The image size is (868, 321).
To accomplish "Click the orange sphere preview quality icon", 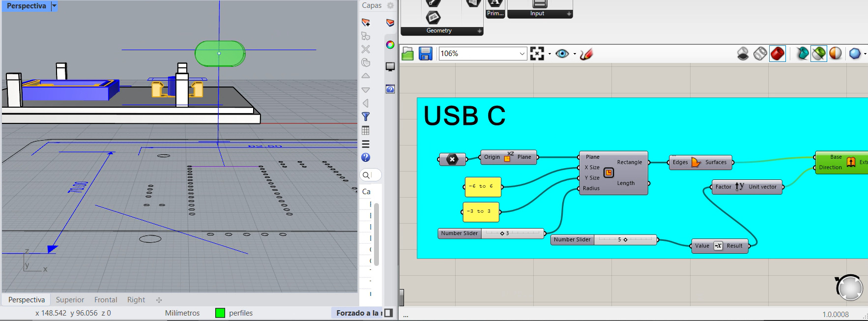I will pyautogui.click(x=836, y=54).
